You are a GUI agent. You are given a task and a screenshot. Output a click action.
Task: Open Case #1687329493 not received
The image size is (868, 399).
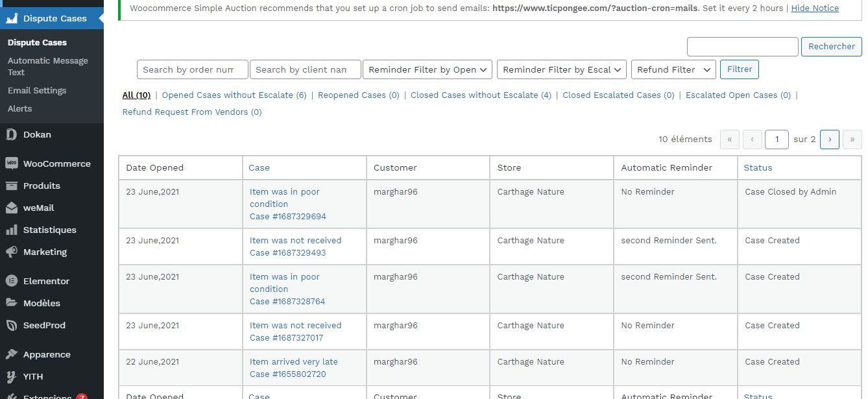[x=295, y=246]
